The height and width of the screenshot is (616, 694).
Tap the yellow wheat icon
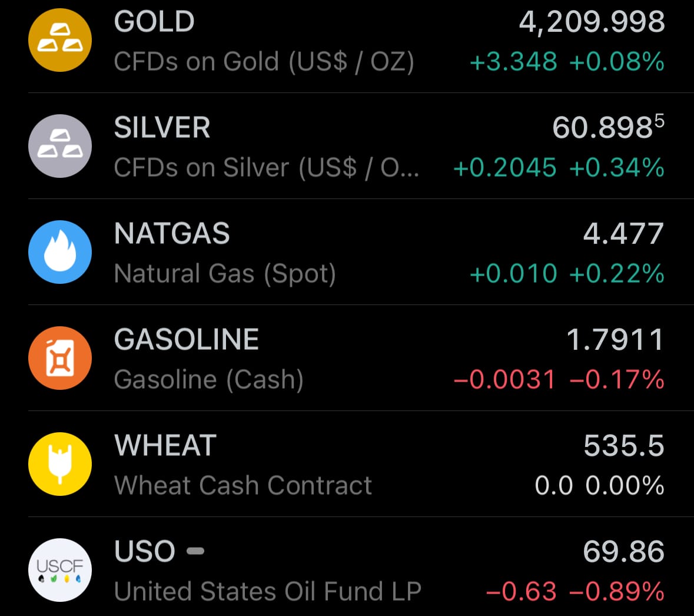pos(60,464)
